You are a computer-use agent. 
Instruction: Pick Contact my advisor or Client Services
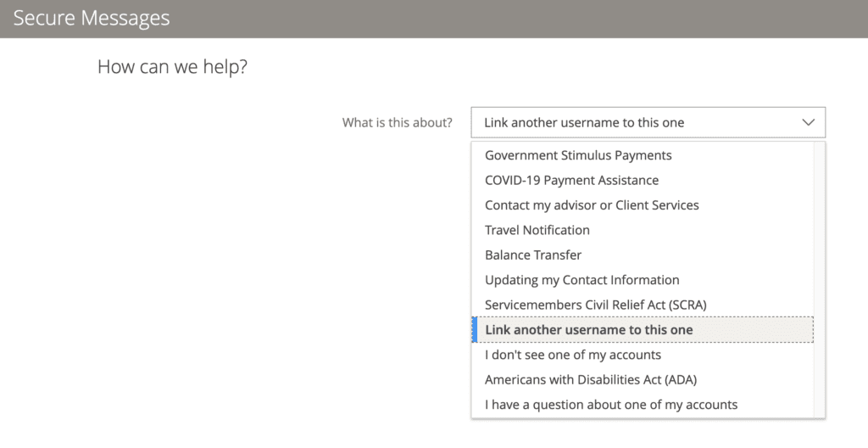coord(592,205)
